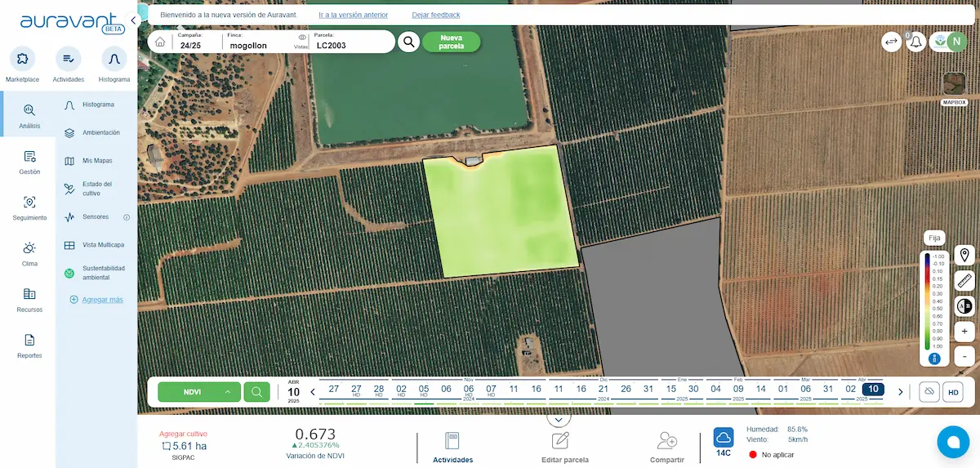Click the ruler measurement tool
980x468 pixels.
tap(964, 281)
